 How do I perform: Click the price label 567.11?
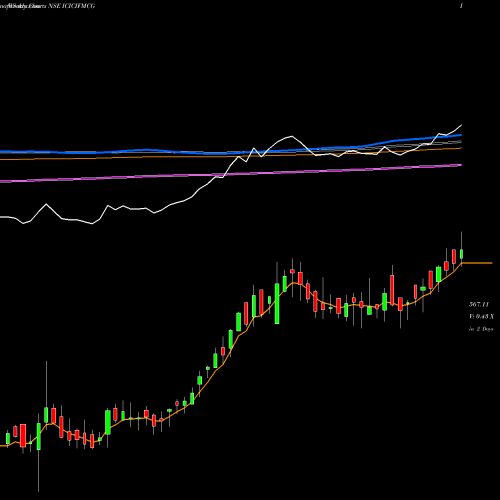(479, 304)
